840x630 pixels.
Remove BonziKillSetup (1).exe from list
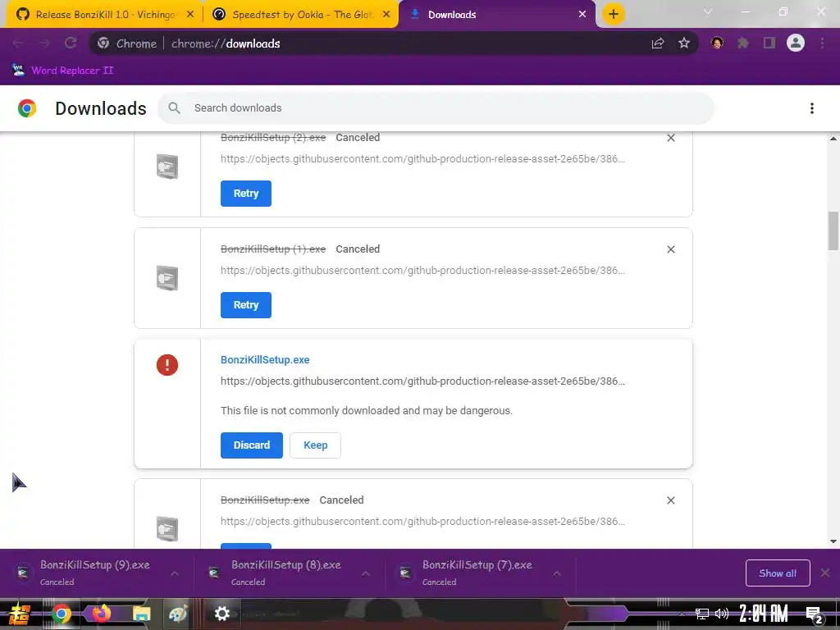tap(671, 249)
